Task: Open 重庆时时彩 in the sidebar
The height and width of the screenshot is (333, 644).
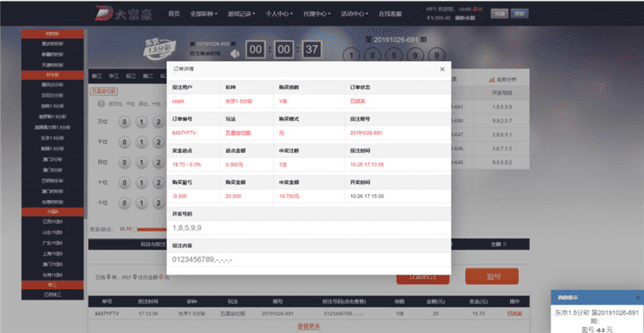Action: click(x=52, y=43)
